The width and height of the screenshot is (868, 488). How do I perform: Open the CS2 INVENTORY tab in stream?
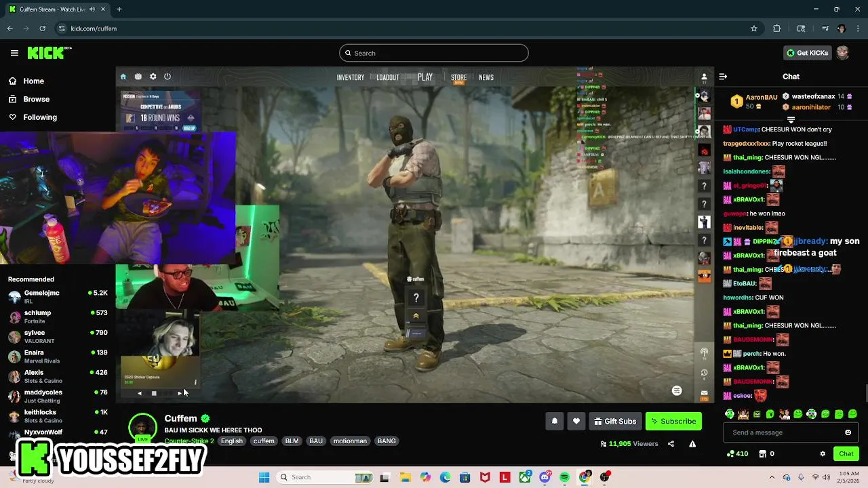[x=351, y=77]
